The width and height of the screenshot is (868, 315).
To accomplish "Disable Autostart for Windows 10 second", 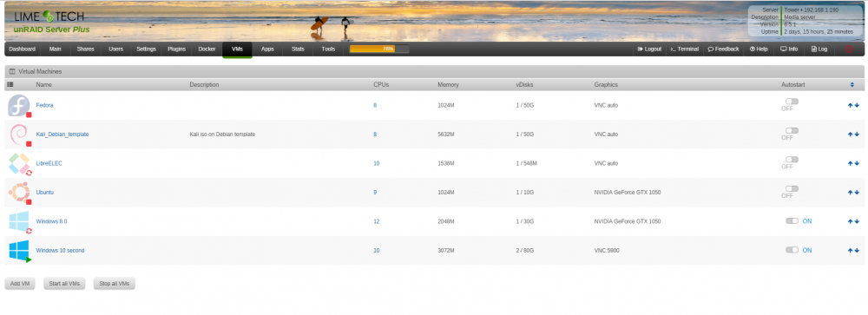I will (x=792, y=250).
